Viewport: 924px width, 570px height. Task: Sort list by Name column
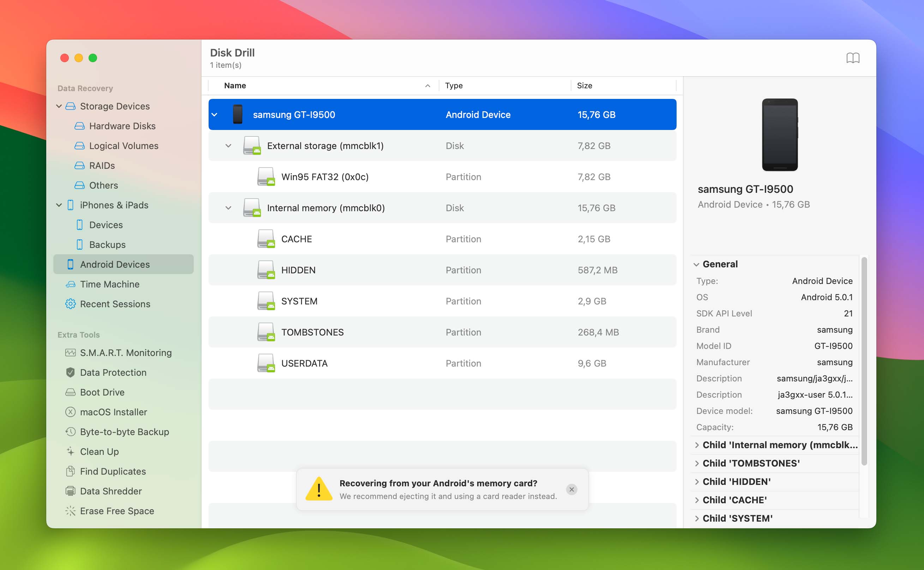(x=324, y=85)
